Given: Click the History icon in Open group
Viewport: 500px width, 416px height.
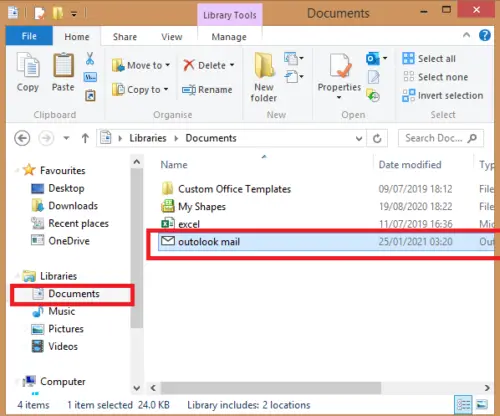Looking at the screenshot, I should coord(373,95).
